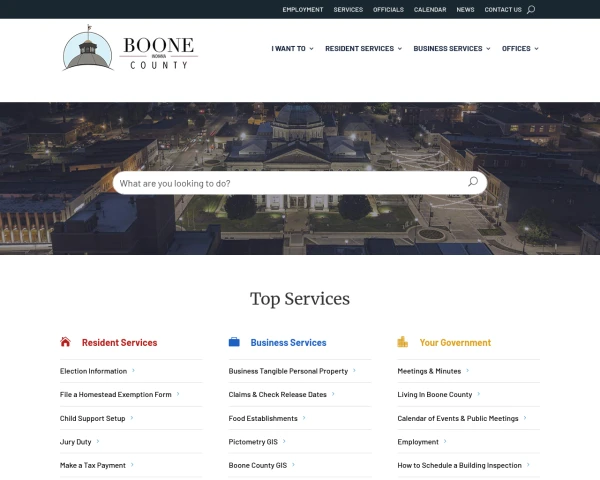The height and width of the screenshot is (480, 600).
Task: Expand the Offices dropdown menu
Action: pos(520,49)
